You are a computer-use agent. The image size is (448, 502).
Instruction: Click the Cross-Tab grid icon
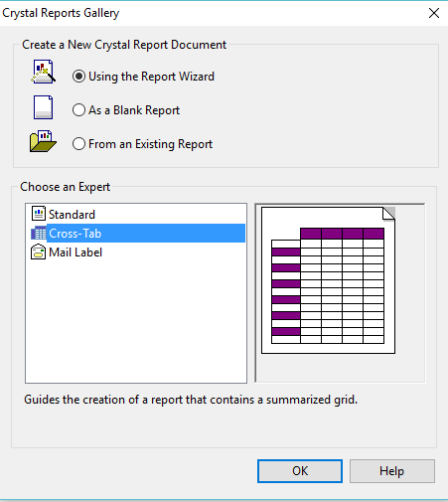tap(39, 234)
